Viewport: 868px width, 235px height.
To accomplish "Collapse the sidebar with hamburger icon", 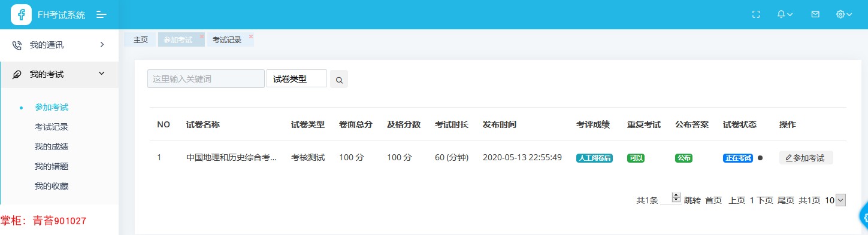I will point(102,14).
